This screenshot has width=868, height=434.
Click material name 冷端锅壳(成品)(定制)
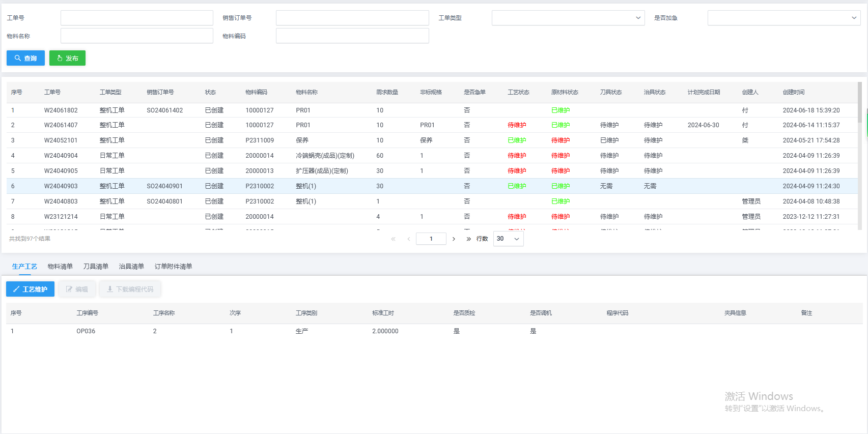coord(325,156)
